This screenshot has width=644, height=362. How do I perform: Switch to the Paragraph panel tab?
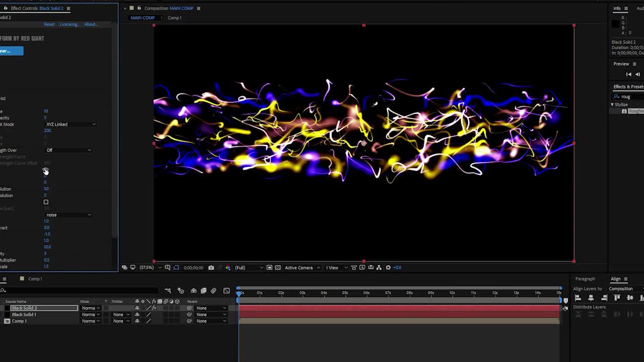point(585,279)
